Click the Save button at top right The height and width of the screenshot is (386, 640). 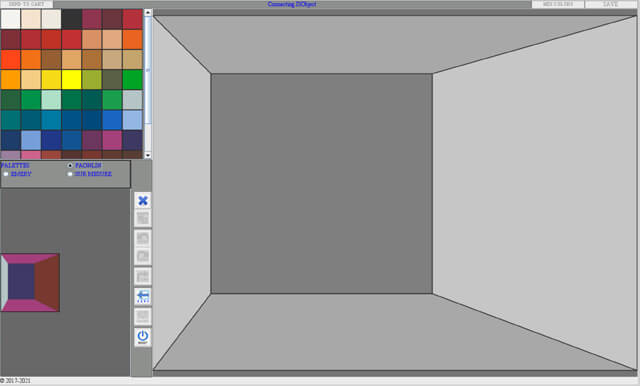point(610,4)
